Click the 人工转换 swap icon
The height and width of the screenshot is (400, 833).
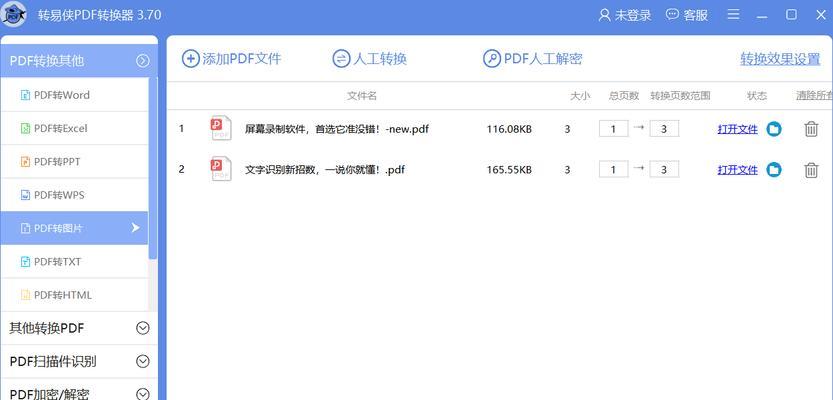tap(341, 58)
